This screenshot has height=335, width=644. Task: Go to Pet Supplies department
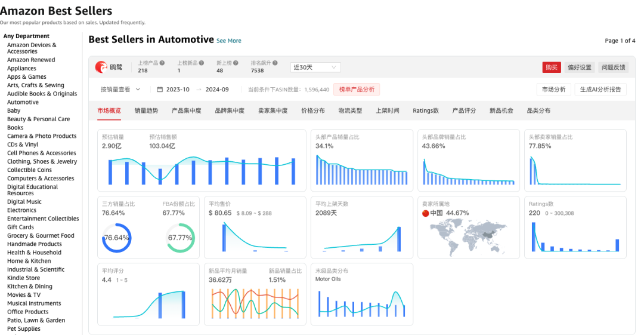24,328
